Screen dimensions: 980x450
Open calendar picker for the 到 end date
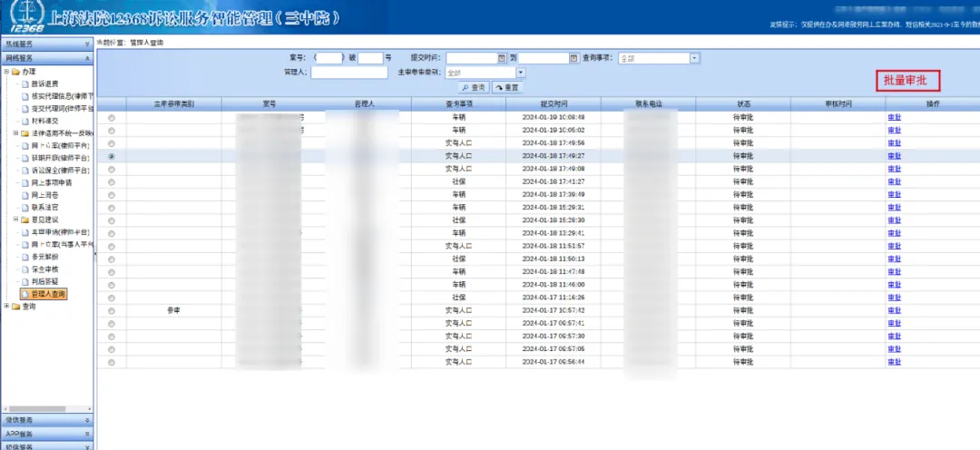pos(574,58)
